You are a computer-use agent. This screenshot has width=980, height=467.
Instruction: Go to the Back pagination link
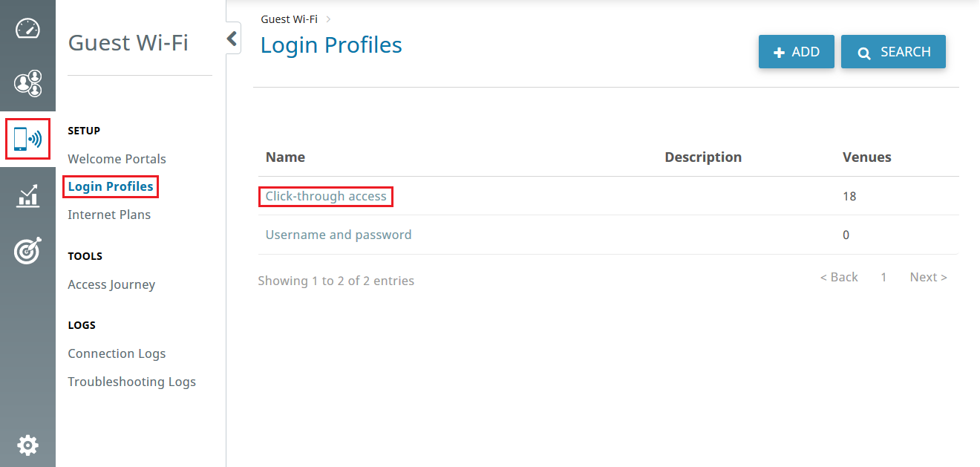coord(839,277)
